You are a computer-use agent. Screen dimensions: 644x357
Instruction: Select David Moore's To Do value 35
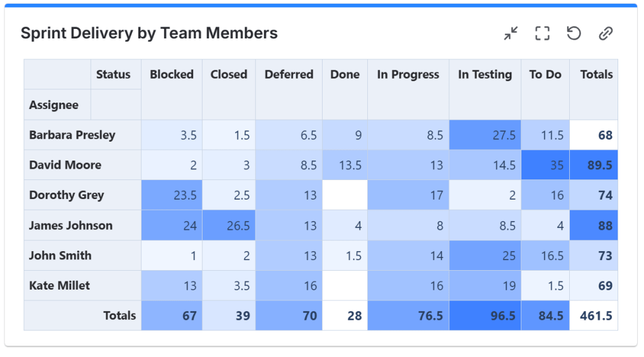[545, 165]
